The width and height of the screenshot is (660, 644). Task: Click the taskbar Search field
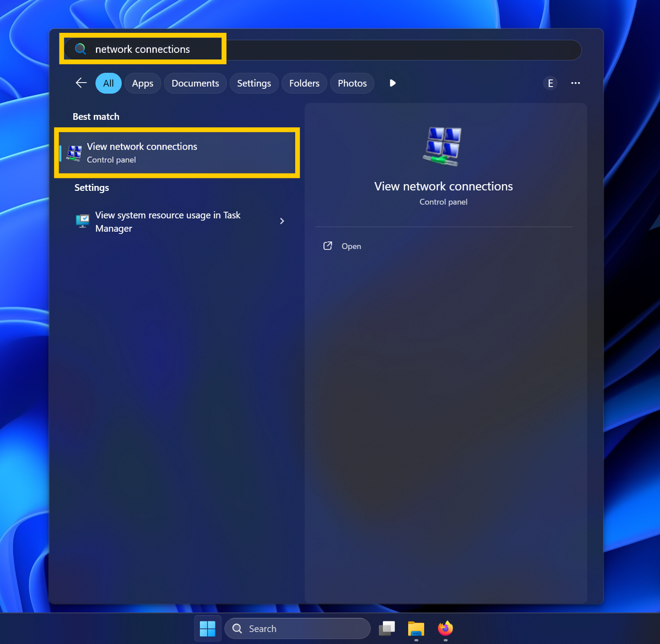point(298,628)
